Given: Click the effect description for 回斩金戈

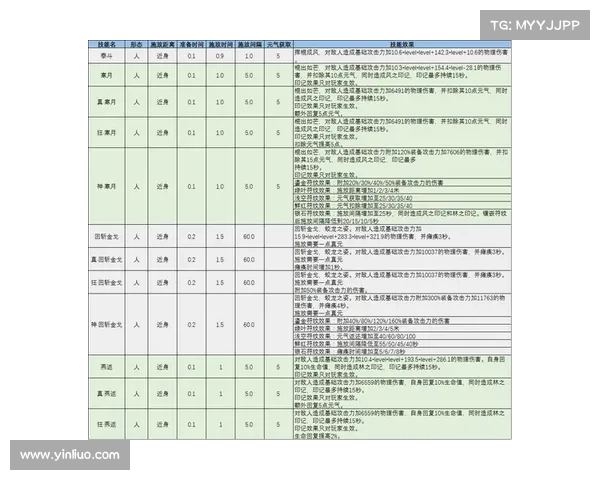Looking at the screenshot, I should [402, 237].
